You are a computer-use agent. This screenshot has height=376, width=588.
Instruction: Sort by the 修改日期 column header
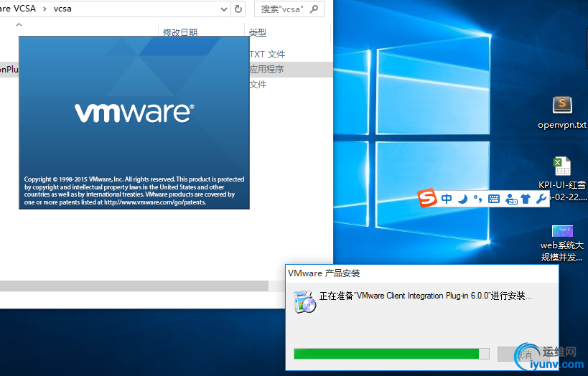coord(180,32)
